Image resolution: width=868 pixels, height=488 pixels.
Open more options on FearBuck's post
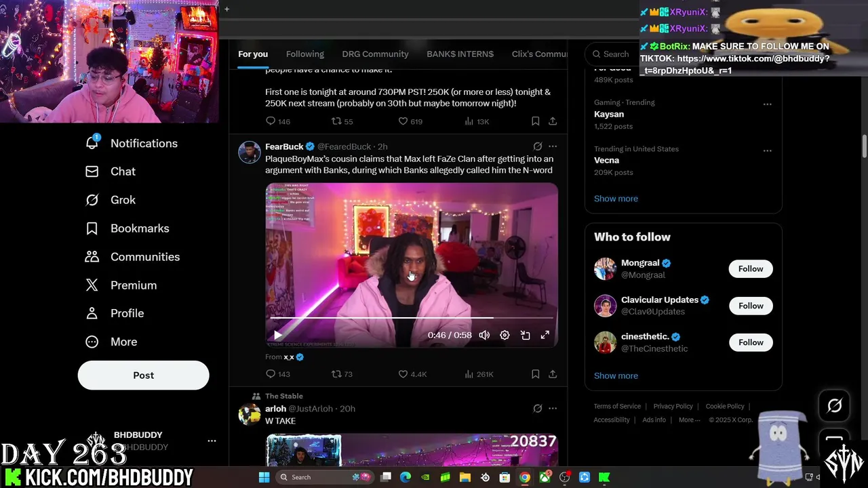point(553,146)
